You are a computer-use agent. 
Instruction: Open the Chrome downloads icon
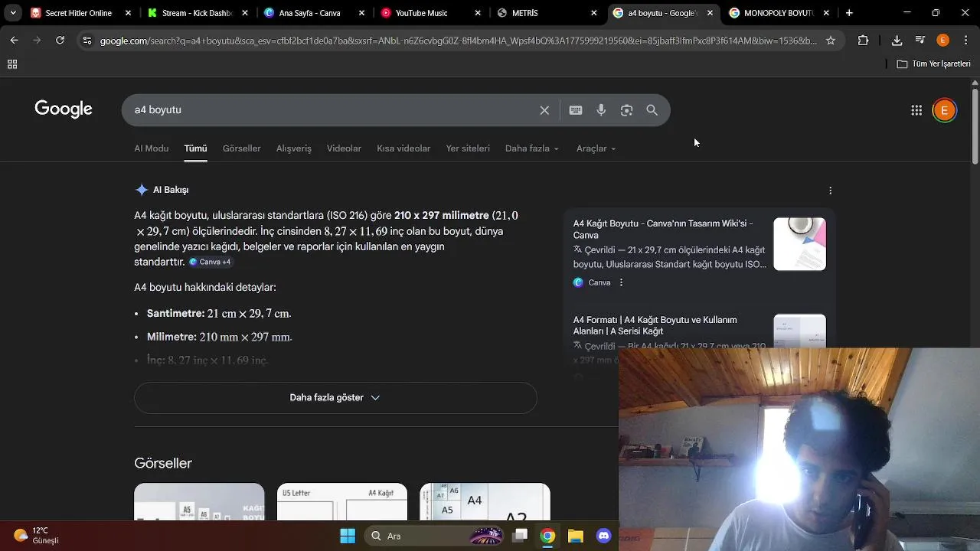897,41
